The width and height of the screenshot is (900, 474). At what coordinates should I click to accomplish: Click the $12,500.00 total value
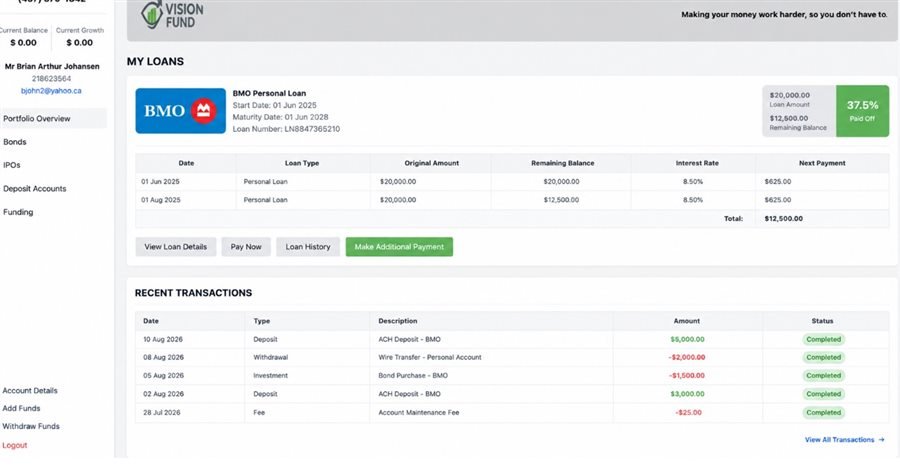783,219
